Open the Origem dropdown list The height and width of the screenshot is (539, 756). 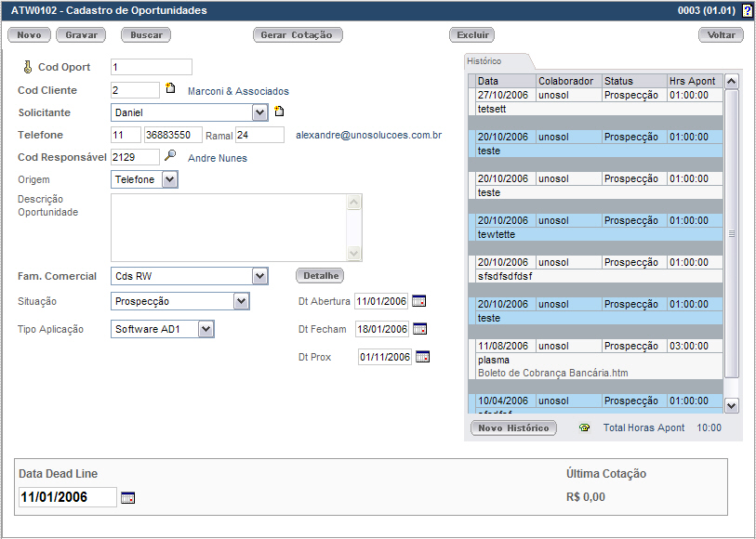click(x=169, y=179)
